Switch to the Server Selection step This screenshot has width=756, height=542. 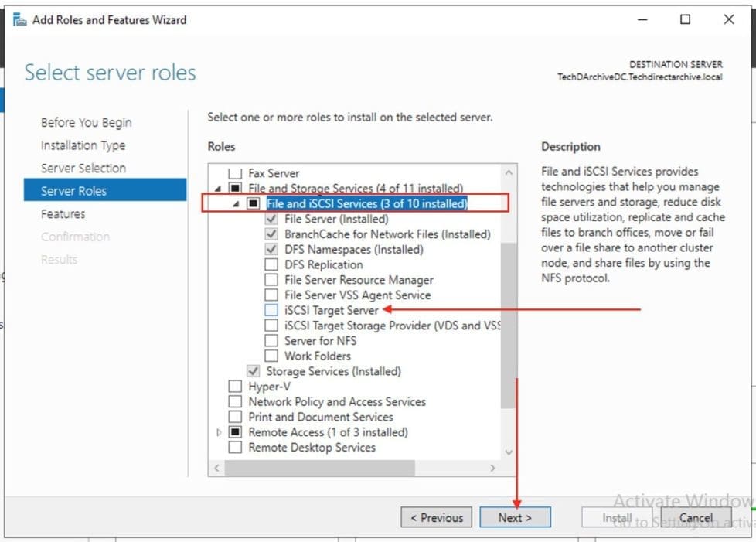(x=83, y=168)
